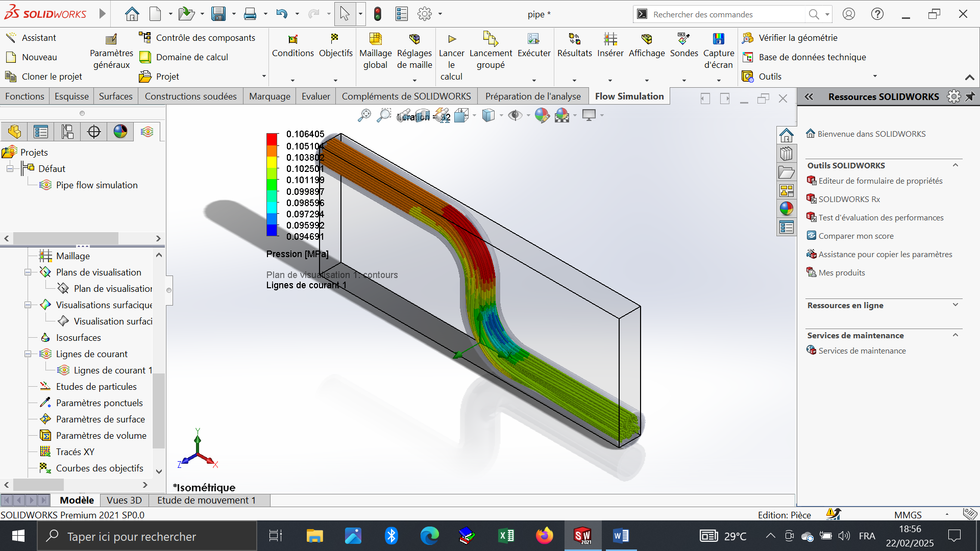Click the red swatch in pressure legend
980x551 pixels.
pyautogui.click(x=272, y=139)
